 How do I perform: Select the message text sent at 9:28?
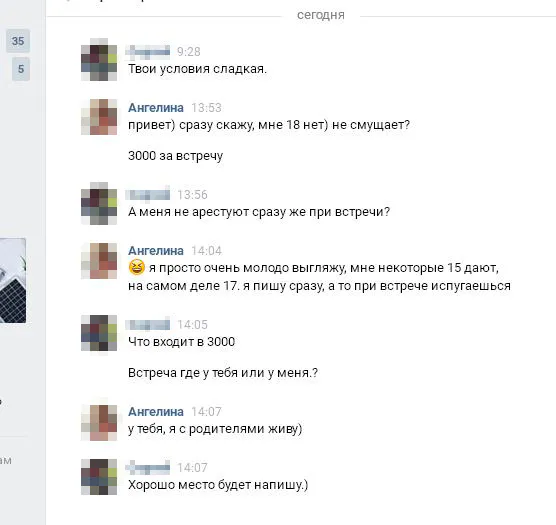point(197,69)
